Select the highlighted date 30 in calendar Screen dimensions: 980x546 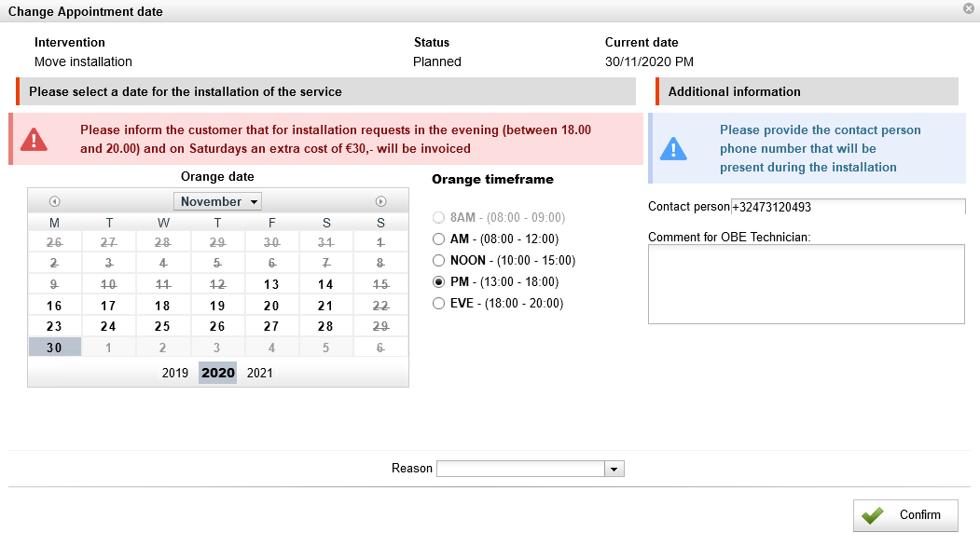click(54, 348)
